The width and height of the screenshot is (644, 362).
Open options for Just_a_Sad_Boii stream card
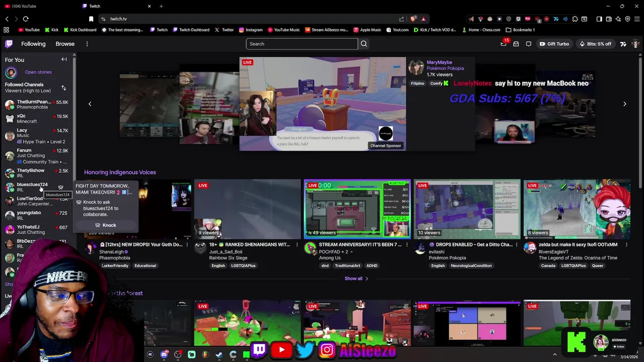tap(297, 245)
